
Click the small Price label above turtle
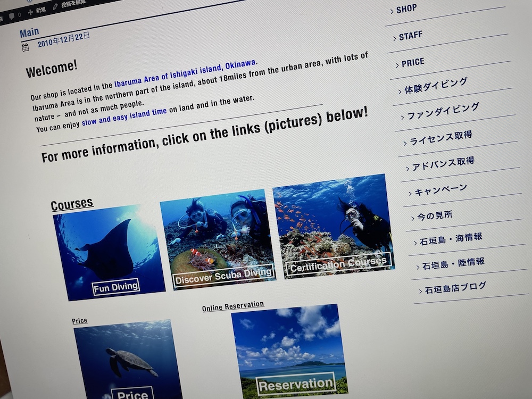80,321
